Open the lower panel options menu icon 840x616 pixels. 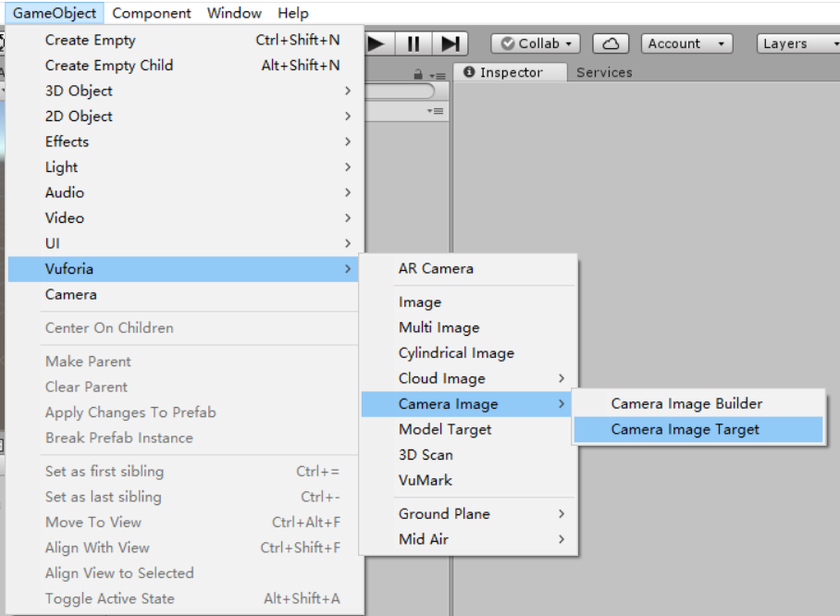(435, 111)
